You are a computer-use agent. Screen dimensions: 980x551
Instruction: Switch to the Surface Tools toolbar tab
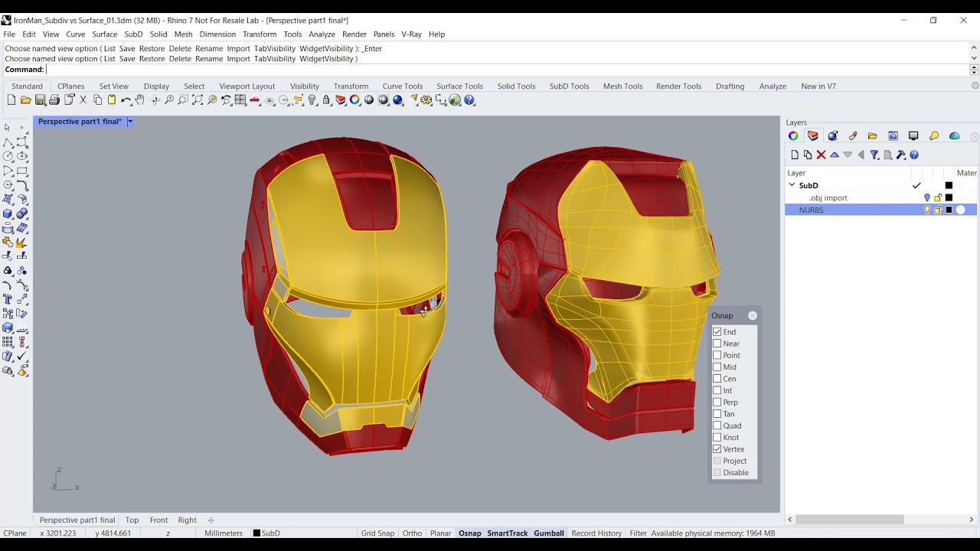coord(459,86)
